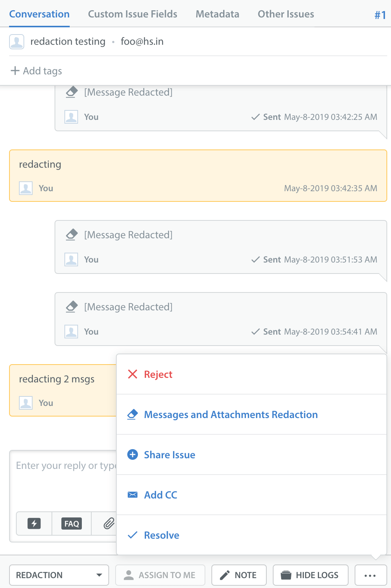Click the Add tags link

tap(36, 71)
